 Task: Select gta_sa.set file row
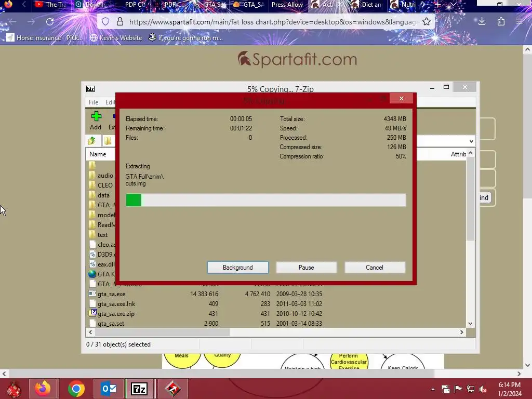point(206,323)
